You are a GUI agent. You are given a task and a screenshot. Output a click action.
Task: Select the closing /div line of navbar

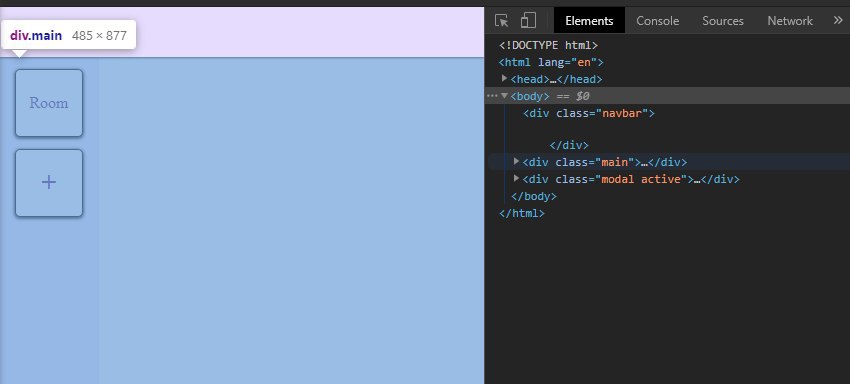(569, 145)
